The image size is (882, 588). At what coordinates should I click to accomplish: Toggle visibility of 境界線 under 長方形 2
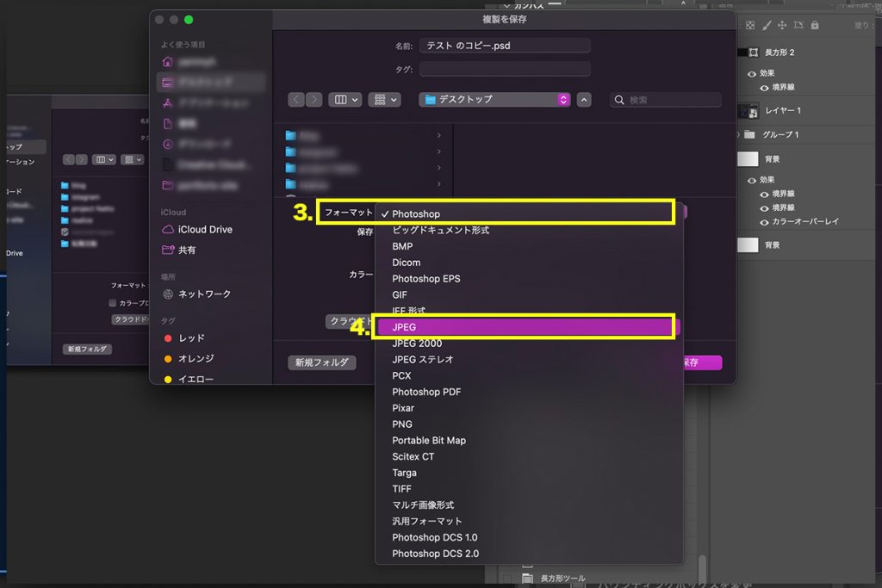(764, 88)
